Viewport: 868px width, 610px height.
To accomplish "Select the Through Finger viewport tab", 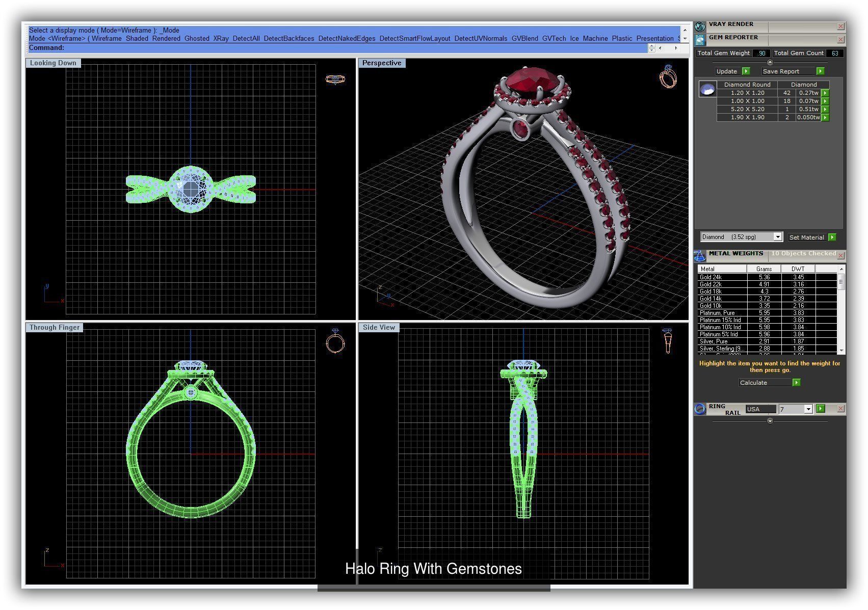I will pos(55,328).
